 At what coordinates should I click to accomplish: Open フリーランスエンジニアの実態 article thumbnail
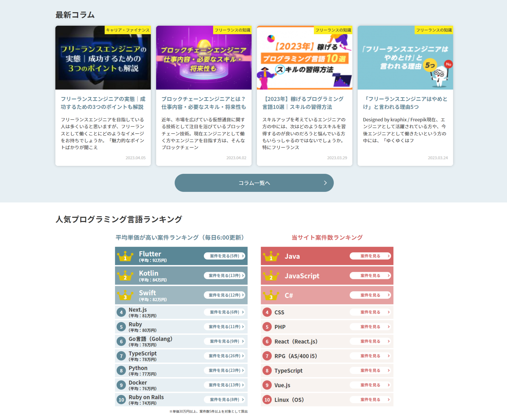(103, 58)
